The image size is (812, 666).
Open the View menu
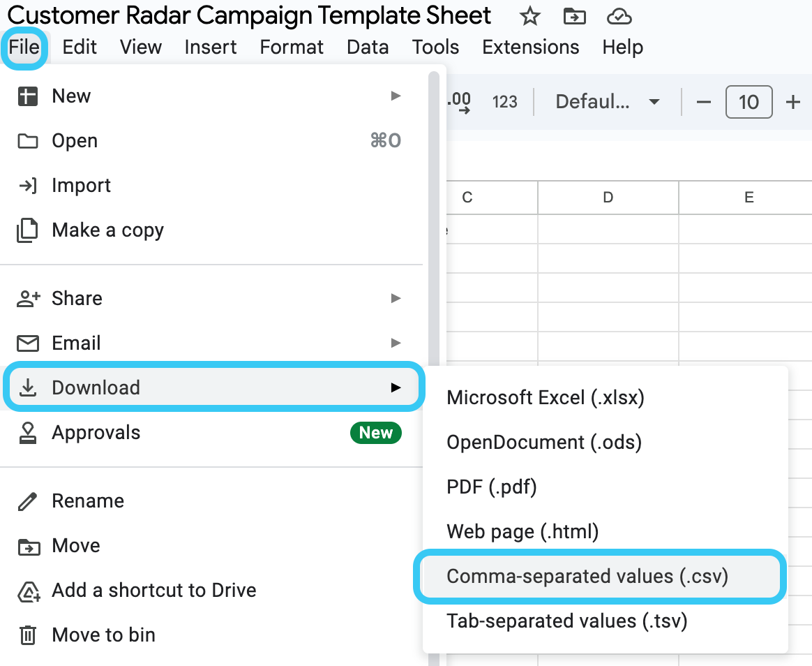(x=141, y=47)
